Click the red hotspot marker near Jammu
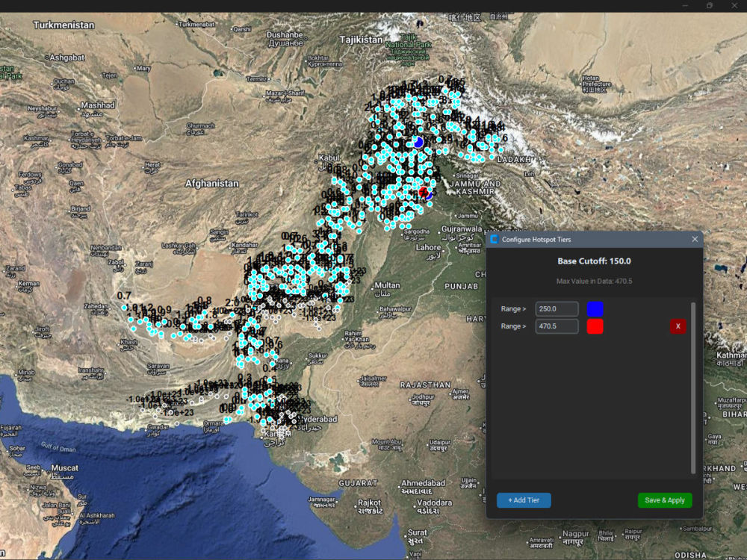The image size is (747, 560). tap(423, 193)
